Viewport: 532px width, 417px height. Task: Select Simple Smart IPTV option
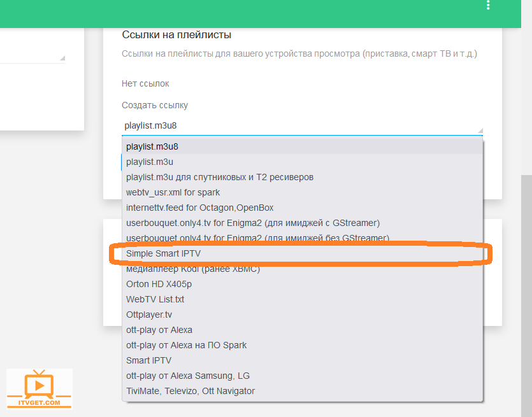302,253
